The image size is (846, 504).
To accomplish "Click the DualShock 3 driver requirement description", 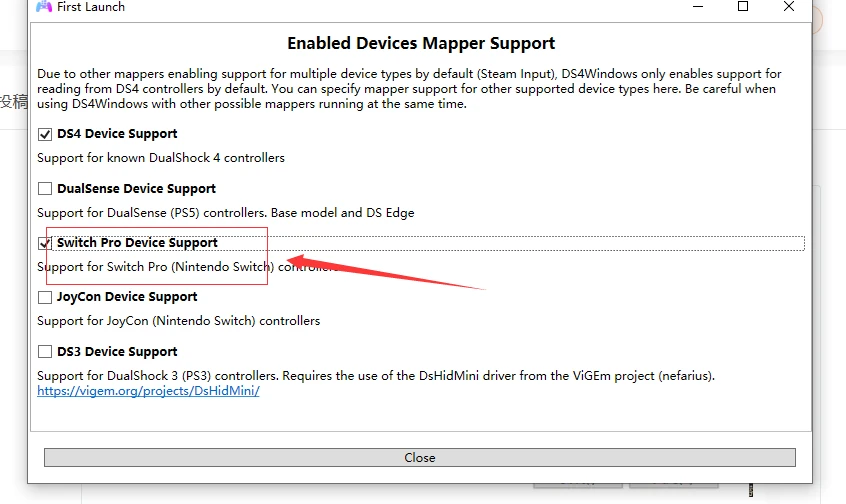I will tap(376, 376).
